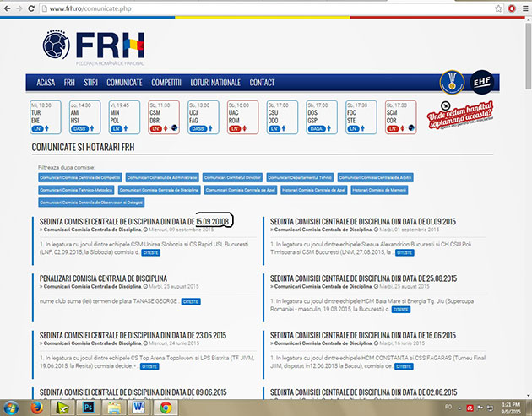This screenshot has height=416, width=532.
Task: Open the EHF round logo
Action: tap(482, 82)
